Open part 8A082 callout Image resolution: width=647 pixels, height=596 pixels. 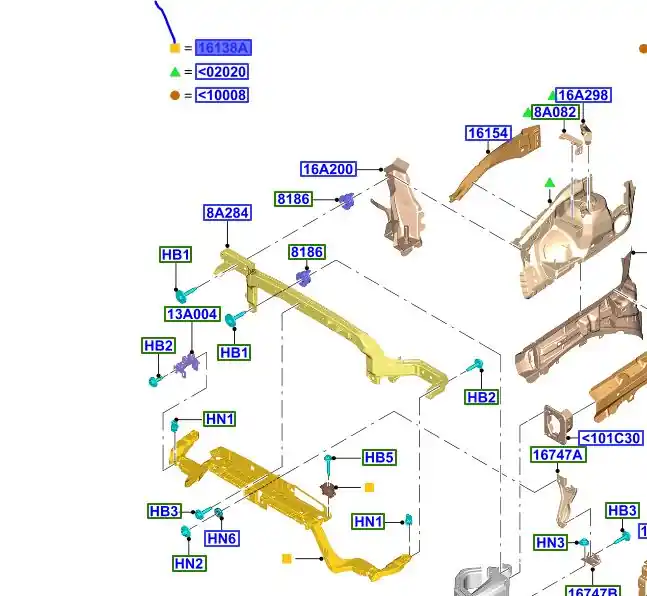[555, 112]
